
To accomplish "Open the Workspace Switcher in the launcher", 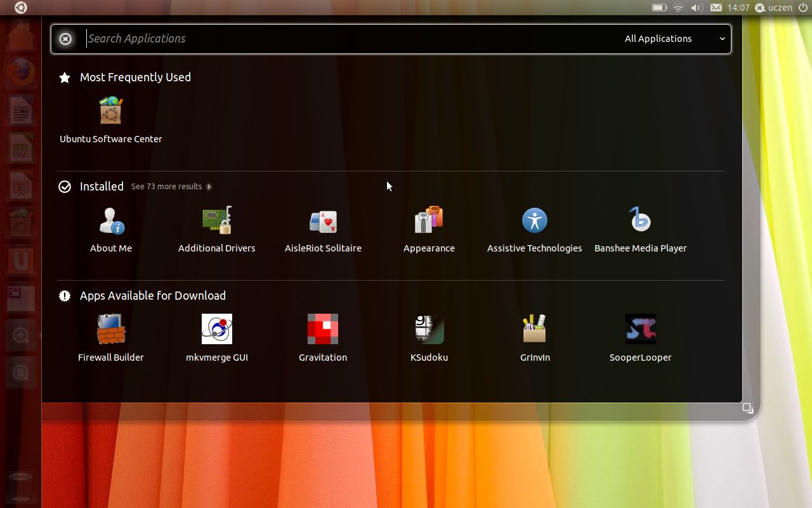I will coord(21,298).
